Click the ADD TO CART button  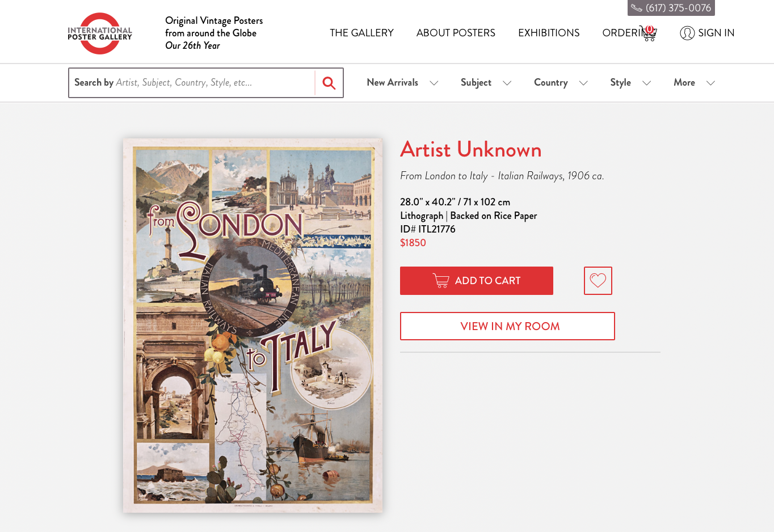tap(477, 281)
